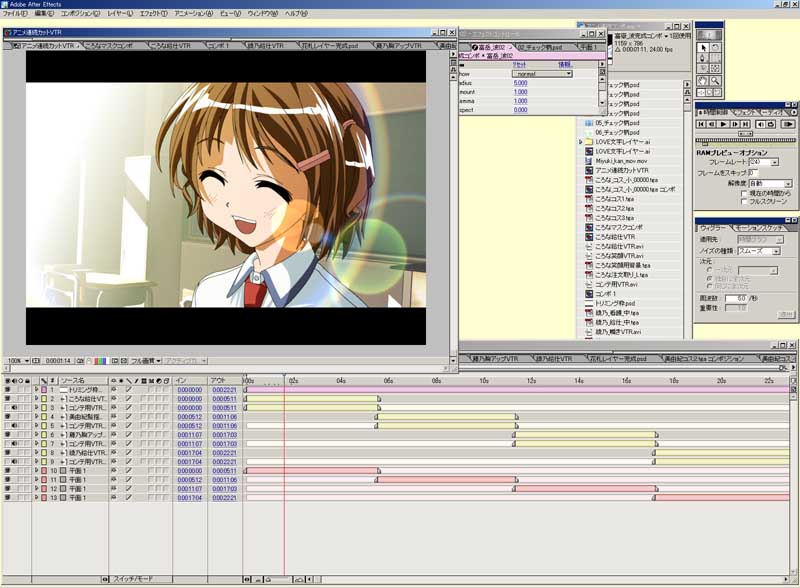800x588 pixels.
Task: Hide video of layer 1 トリミング枠
Action: (x=7, y=390)
